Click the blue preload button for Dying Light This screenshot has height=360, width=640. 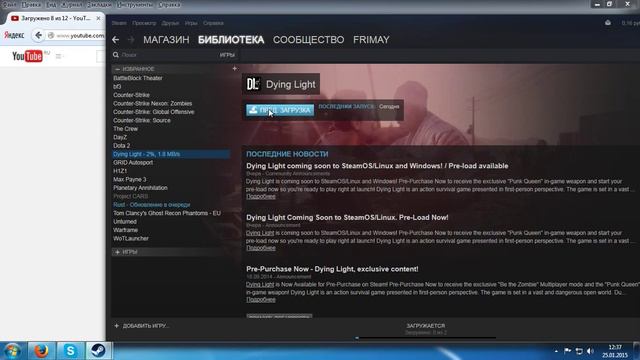(280, 110)
